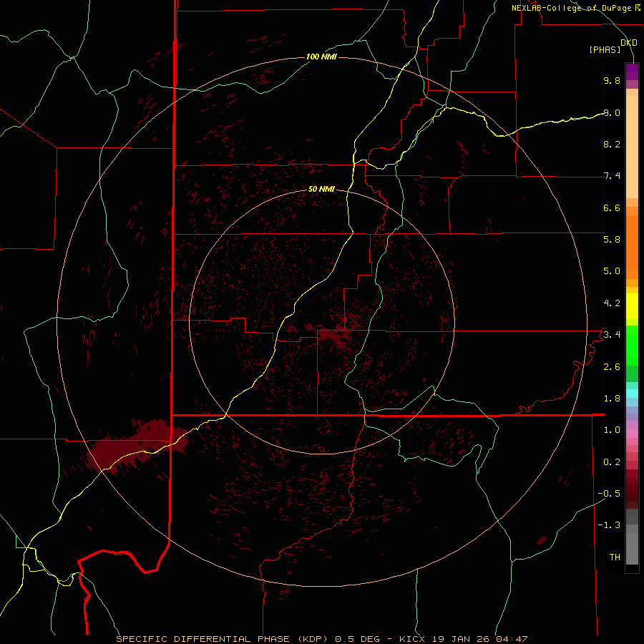
Task: Pick the cyan band on the color bar
Action: coord(632,394)
